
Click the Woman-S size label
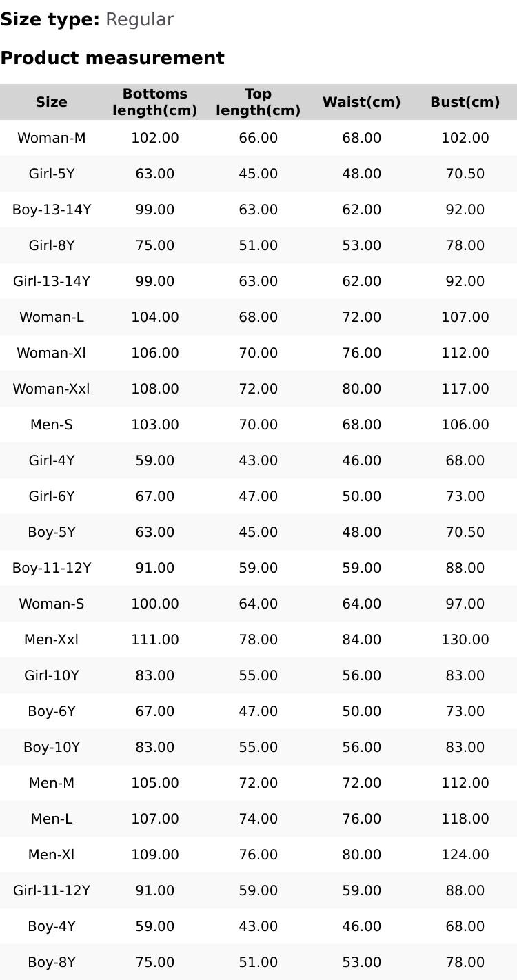point(52,604)
